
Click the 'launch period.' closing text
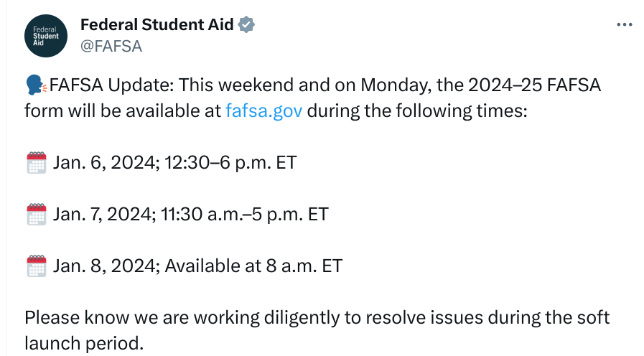(x=84, y=344)
